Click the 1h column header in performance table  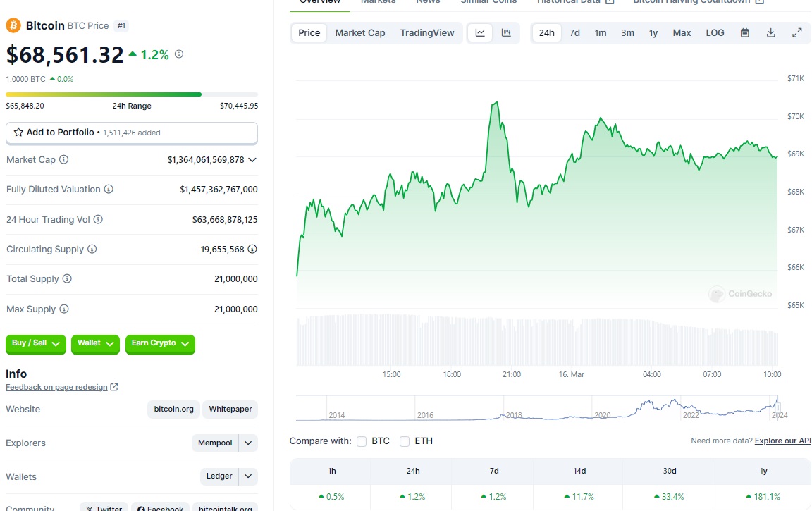pyautogui.click(x=332, y=471)
